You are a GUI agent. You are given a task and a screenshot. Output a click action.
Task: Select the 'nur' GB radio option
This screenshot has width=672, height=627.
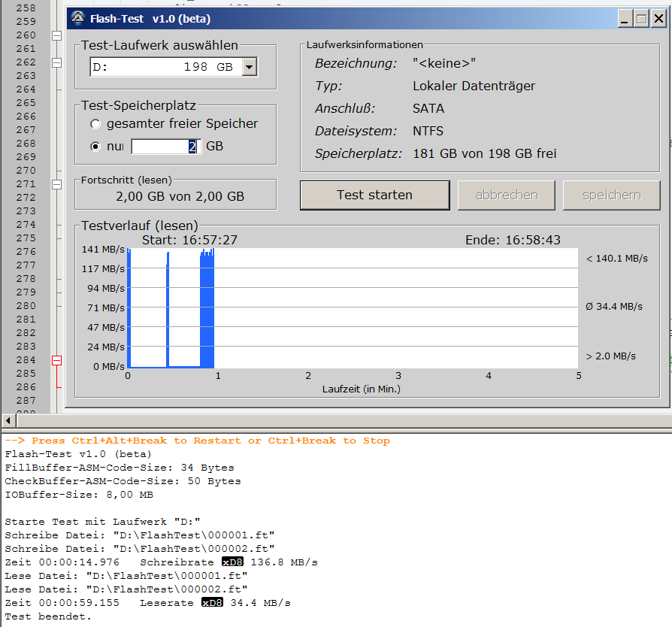[95, 147]
